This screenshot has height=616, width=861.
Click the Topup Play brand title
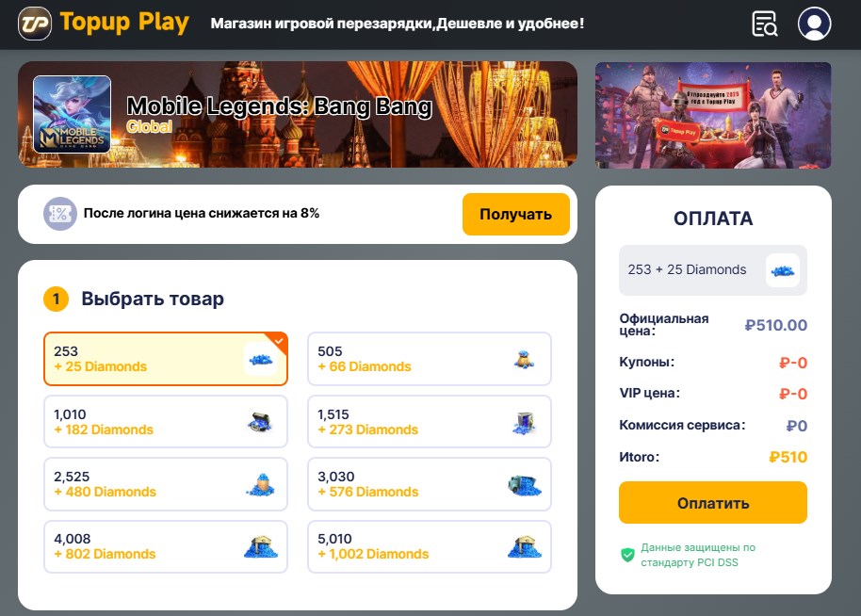[x=124, y=23]
